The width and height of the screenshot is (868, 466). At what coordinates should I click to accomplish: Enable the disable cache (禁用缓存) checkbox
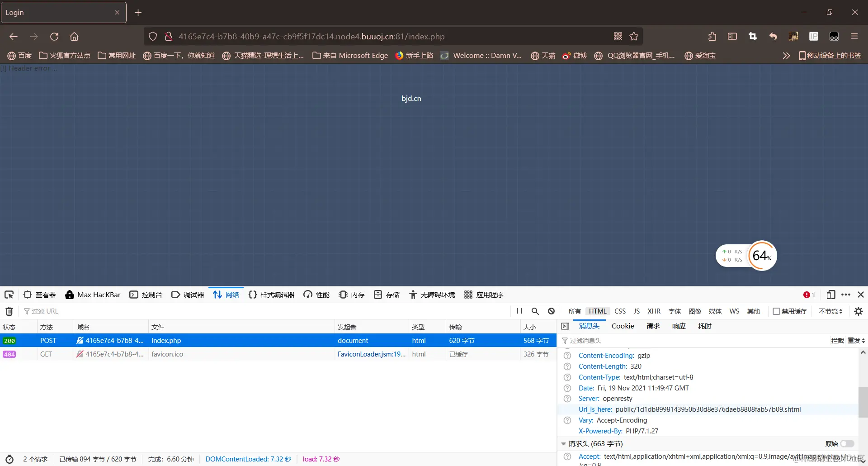pos(776,311)
